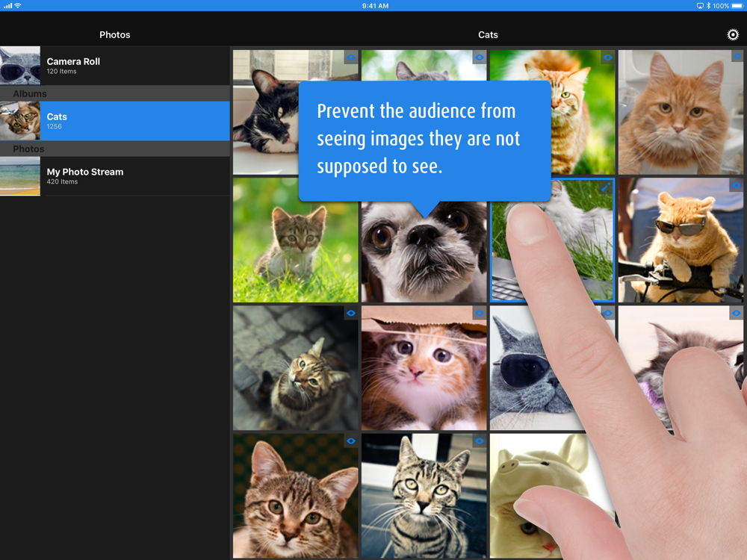The height and width of the screenshot is (560, 747).
Task: Select the Camera Roll album
Action: (115, 66)
